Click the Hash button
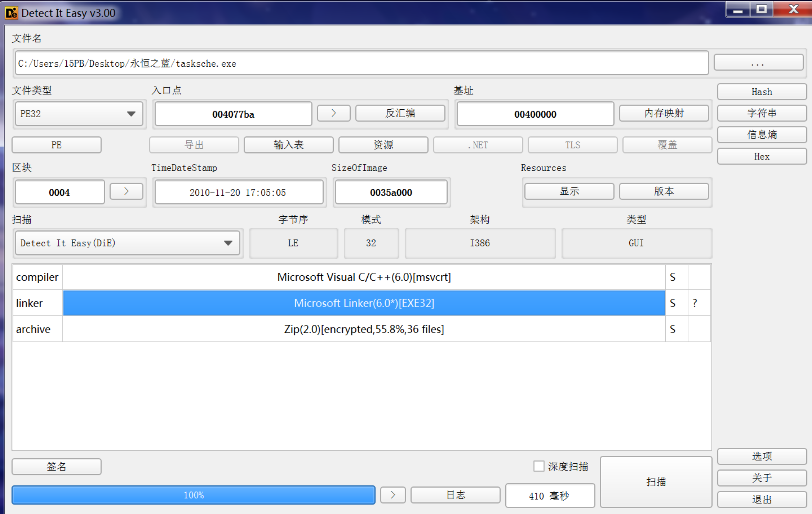This screenshot has height=514, width=812. (x=761, y=92)
